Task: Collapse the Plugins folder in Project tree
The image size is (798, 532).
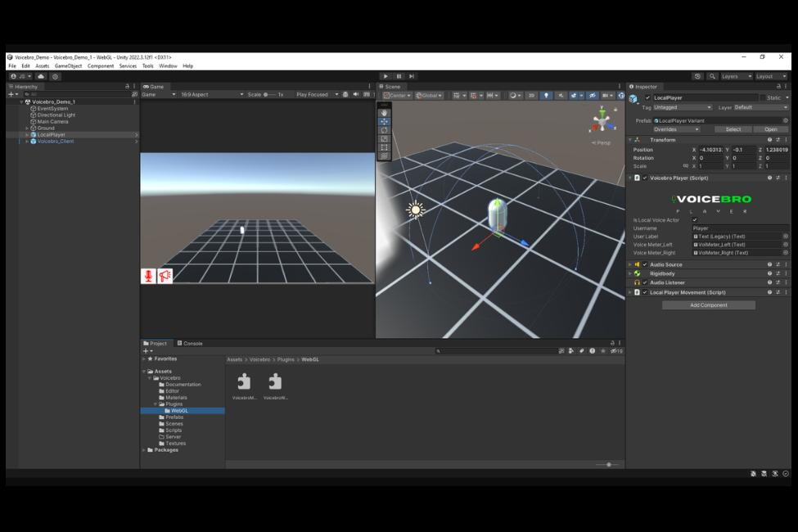Action: point(156,404)
